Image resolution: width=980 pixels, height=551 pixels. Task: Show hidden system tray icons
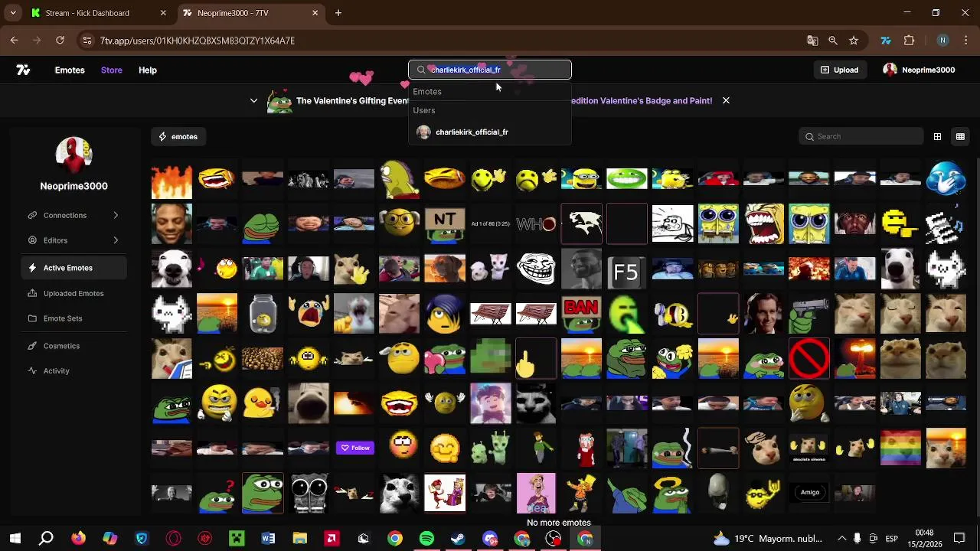click(842, 539)
